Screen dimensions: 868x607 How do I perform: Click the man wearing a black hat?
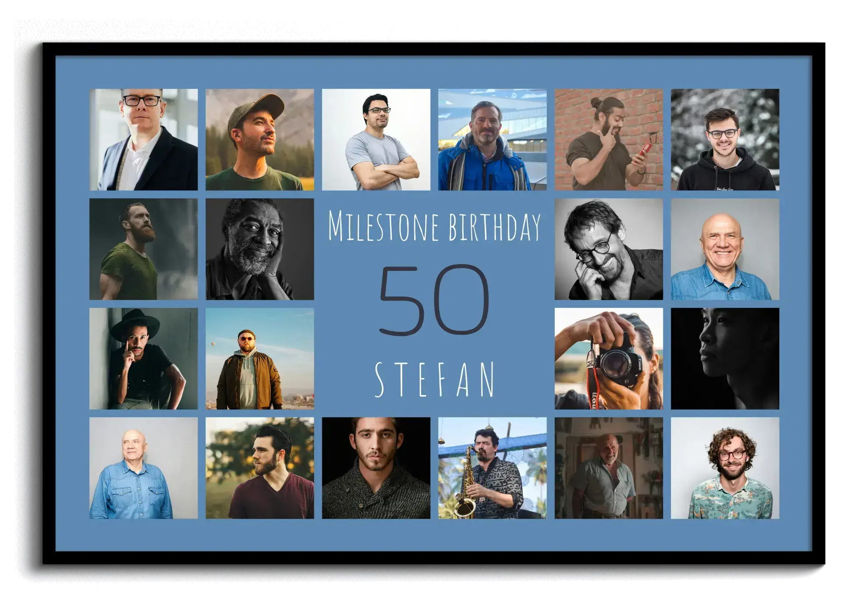143,358
